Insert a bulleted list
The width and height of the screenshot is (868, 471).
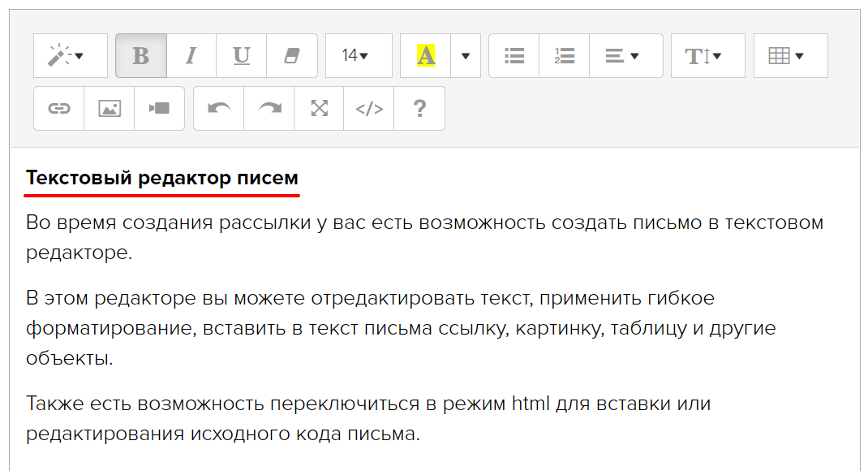(514, 55)
